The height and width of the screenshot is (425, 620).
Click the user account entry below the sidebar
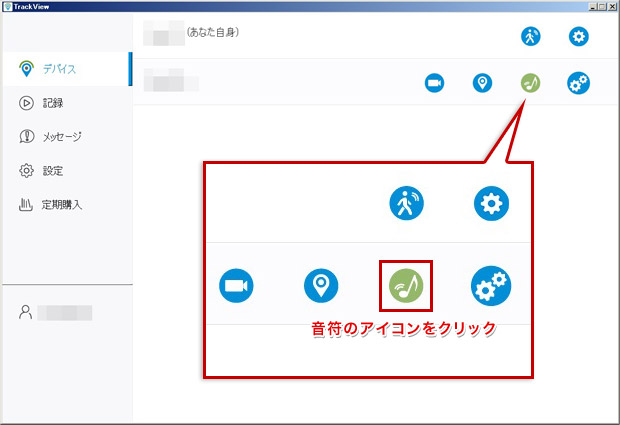(55, 312)
